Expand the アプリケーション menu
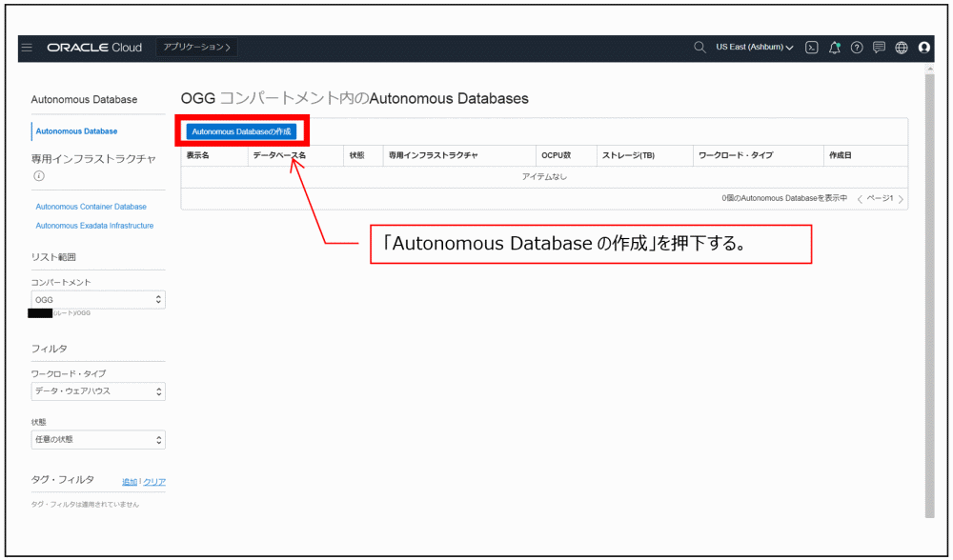 [x=196, y=47]
